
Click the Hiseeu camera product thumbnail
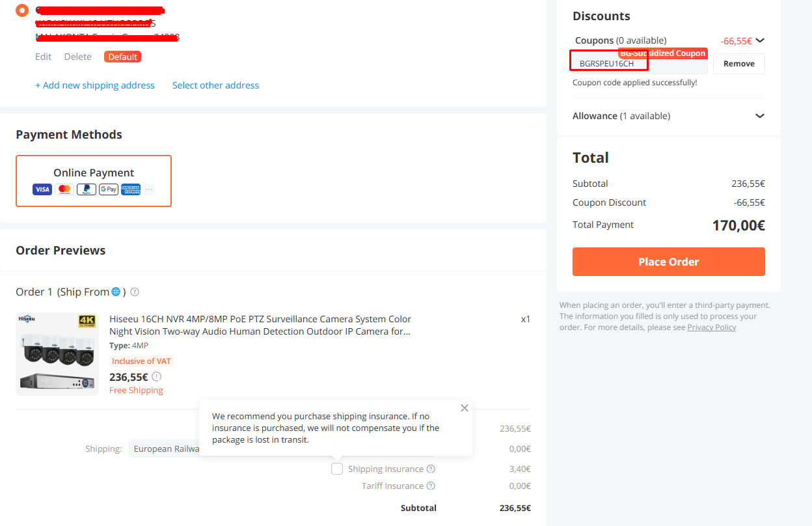click(x=57, y=354)
